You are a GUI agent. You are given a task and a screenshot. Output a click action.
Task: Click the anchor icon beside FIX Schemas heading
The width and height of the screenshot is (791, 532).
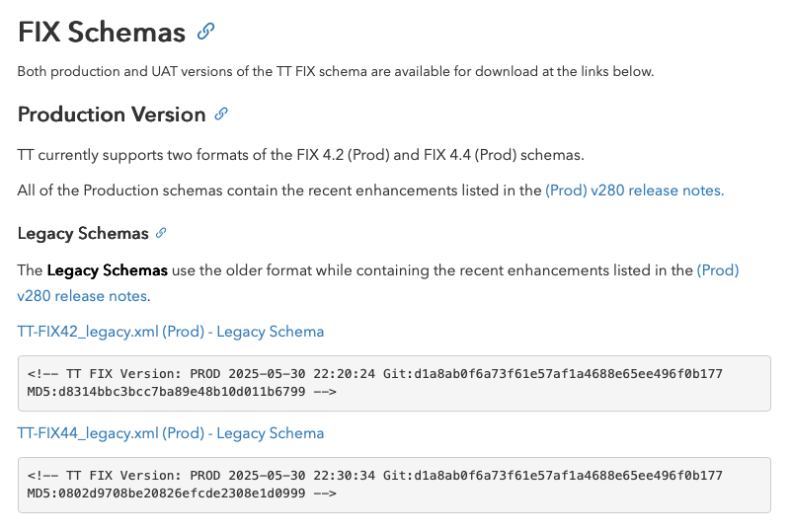point(205,32)
